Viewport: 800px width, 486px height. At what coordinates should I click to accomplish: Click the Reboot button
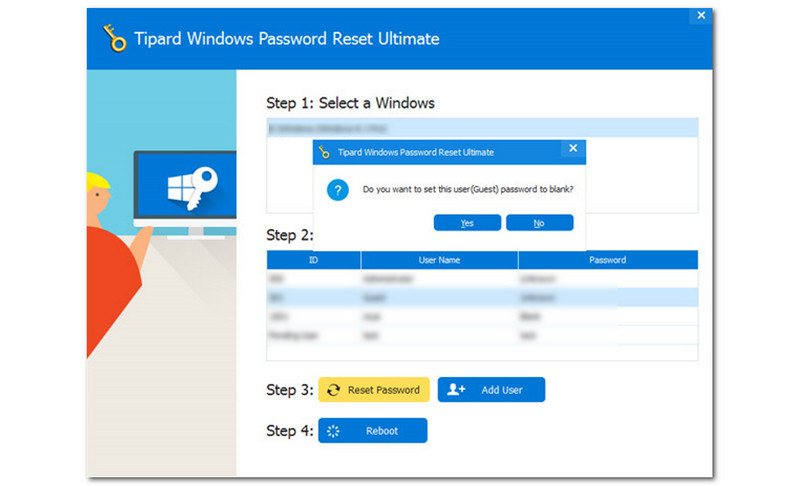click(x=372, y=430)
